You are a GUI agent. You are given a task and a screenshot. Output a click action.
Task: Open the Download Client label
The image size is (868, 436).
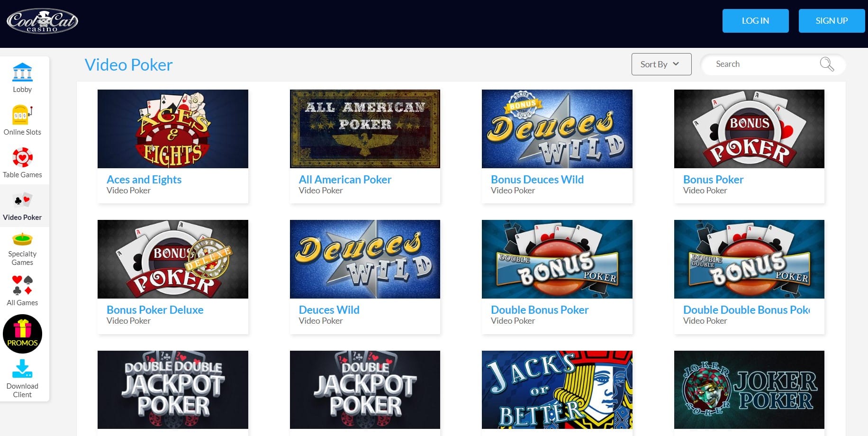(22, 390)
